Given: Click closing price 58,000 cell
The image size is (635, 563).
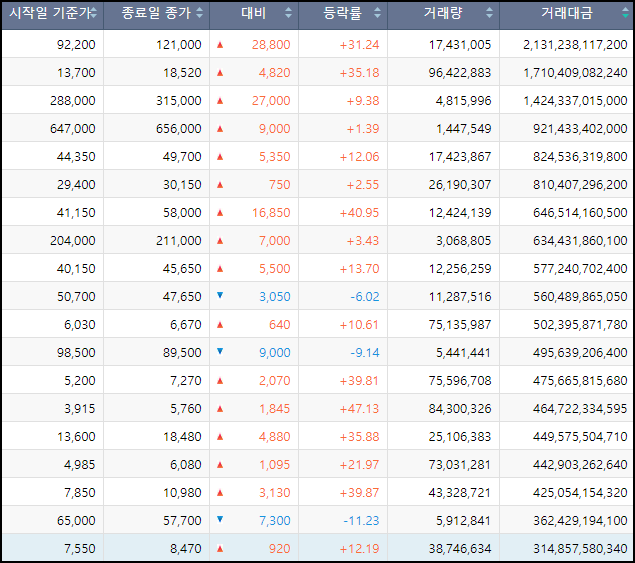Looking at the screenshot, I should [182, 212].
